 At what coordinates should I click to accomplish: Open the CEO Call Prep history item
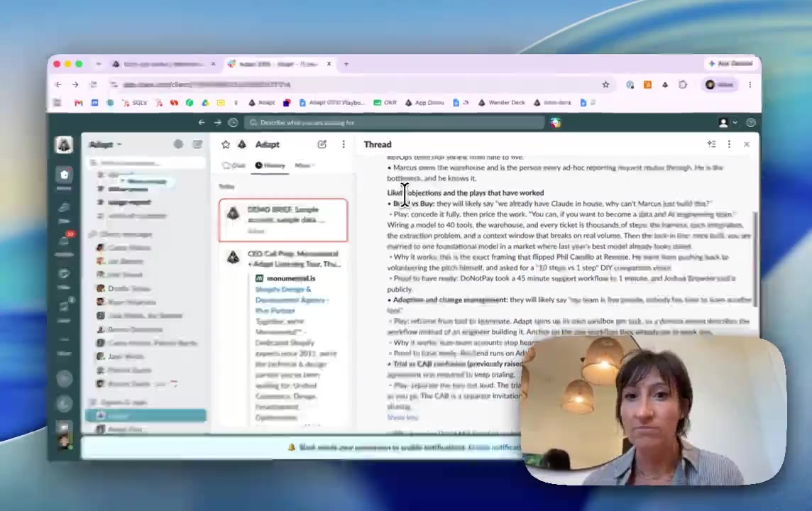pyautogui.click(x=292, y=258)
